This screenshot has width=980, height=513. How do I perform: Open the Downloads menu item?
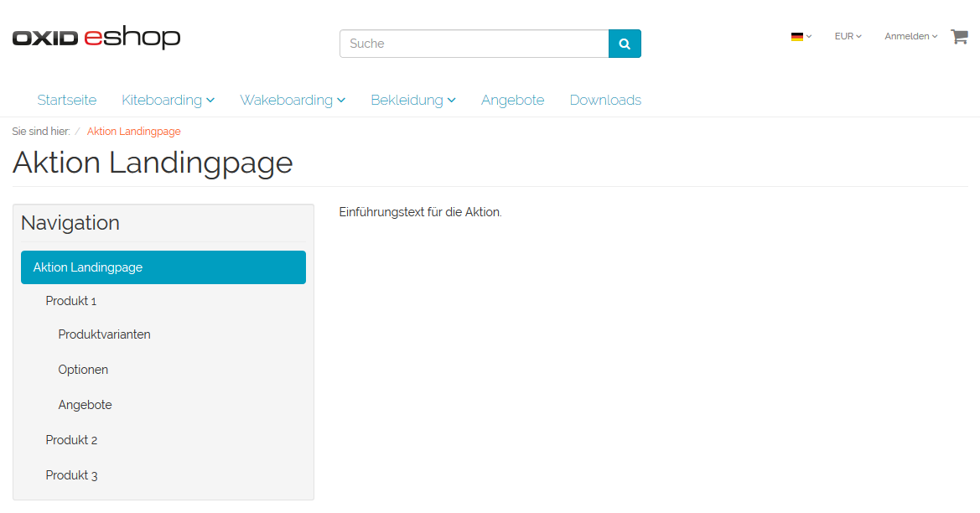click(x=605, y=100)
